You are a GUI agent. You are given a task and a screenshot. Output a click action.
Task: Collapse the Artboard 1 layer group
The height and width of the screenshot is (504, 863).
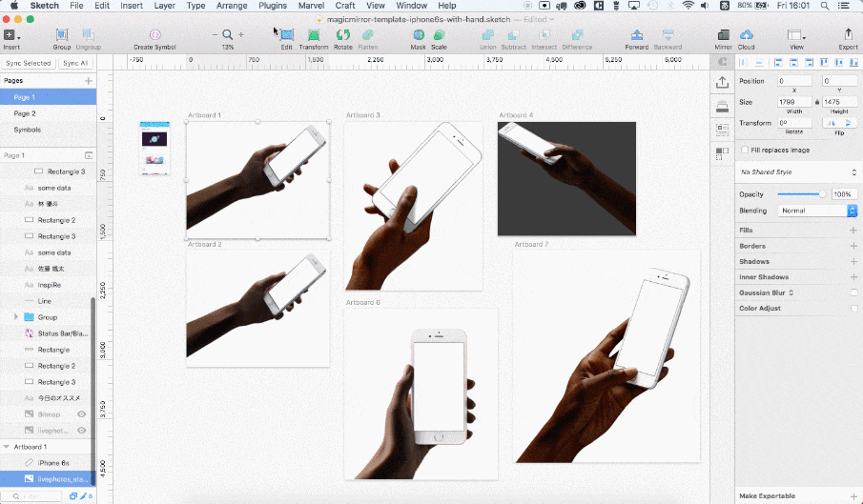click(x=7, y=447)
